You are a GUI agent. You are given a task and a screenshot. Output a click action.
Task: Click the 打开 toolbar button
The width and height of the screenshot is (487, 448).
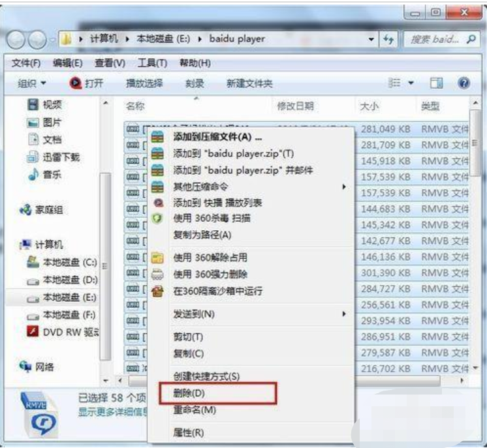pos(86,83)
